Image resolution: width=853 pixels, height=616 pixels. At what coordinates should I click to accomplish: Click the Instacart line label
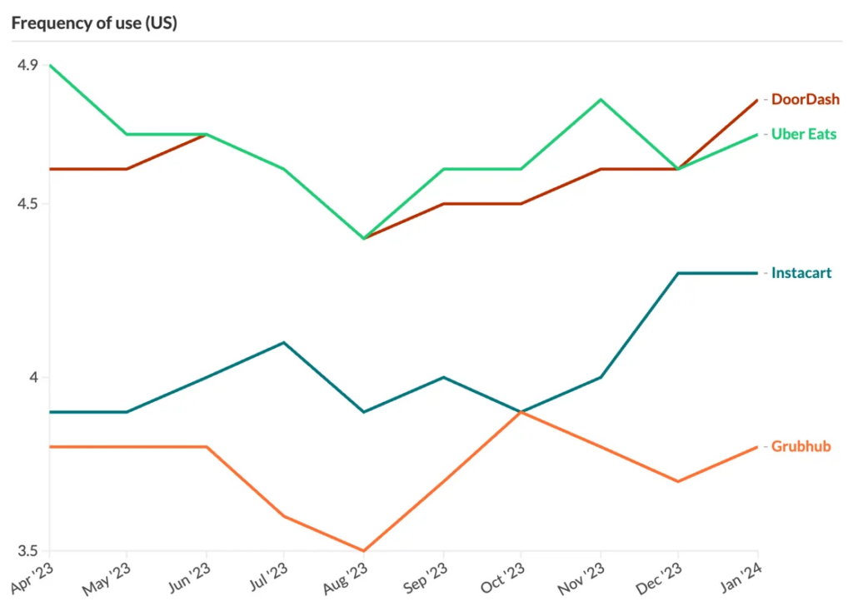tap(801, 273)
